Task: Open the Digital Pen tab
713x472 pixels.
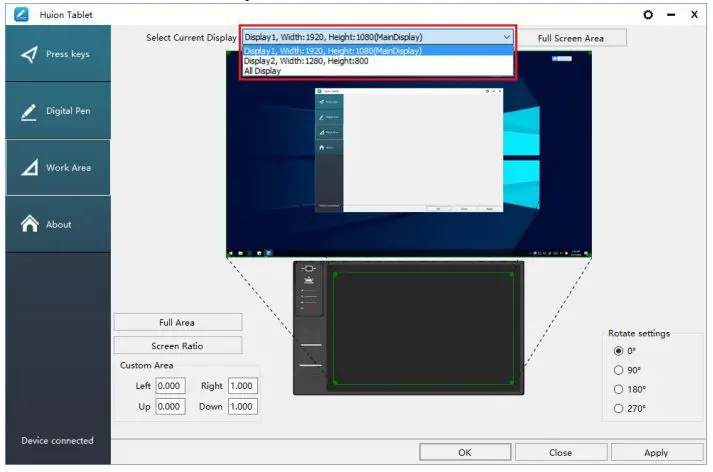Action: click(58, 110)
